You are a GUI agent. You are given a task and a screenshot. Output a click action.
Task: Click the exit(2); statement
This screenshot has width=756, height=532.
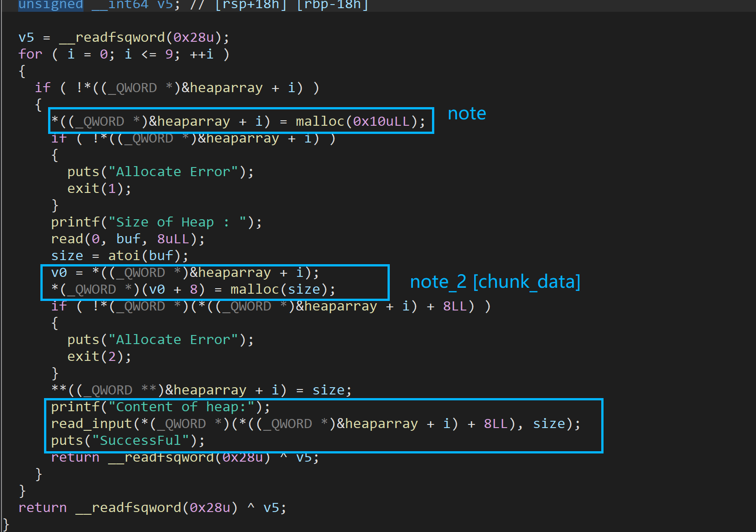(x=99, y=356)
